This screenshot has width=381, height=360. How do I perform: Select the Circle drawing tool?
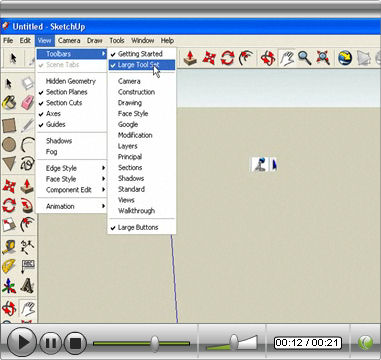pos(9,145)
